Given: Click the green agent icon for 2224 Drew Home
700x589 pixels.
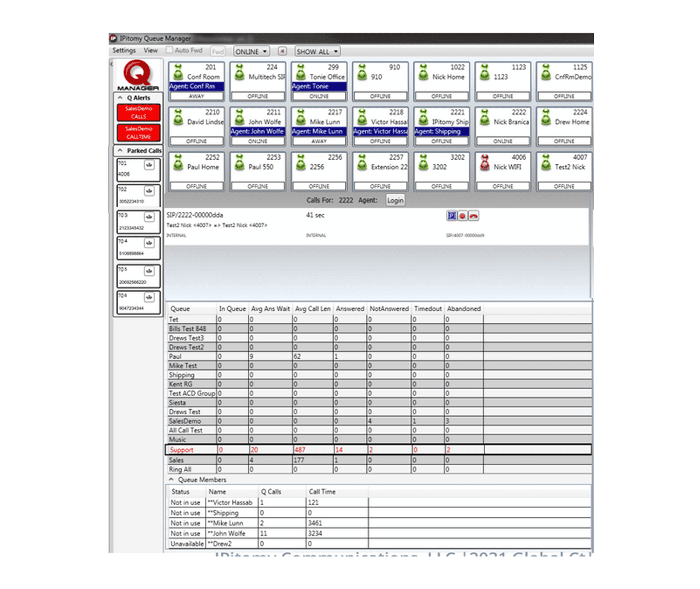Looking at the screenshot, I should pyautogui.click(x=546, y=117).
